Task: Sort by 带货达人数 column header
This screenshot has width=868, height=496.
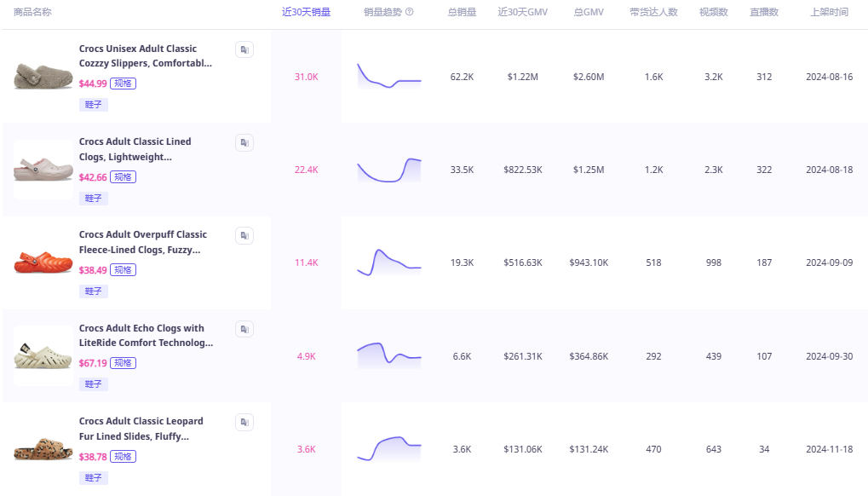Action: [653, 12]
